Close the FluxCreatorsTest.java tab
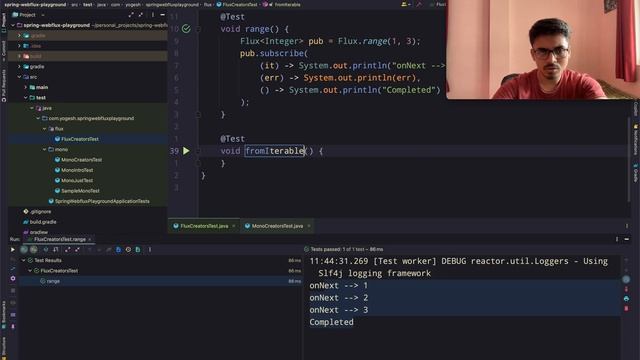 234,226
